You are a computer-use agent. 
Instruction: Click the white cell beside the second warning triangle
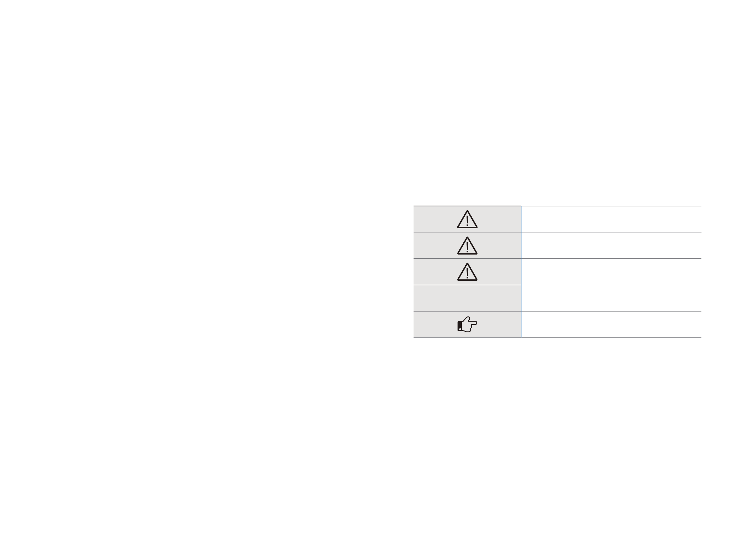(612, 245)
